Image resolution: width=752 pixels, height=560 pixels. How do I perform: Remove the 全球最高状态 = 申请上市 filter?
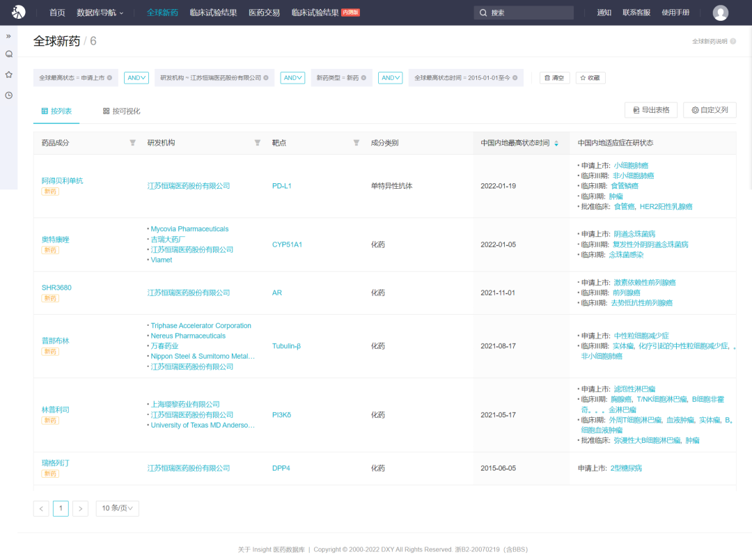tap(110, 78)
